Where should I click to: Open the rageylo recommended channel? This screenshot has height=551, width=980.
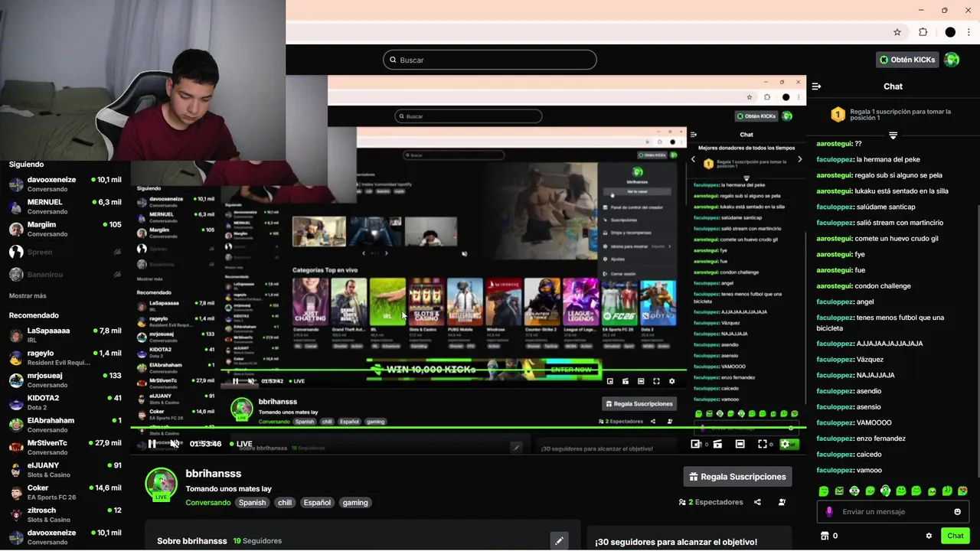pyautogui.click(x=65, y=357)
